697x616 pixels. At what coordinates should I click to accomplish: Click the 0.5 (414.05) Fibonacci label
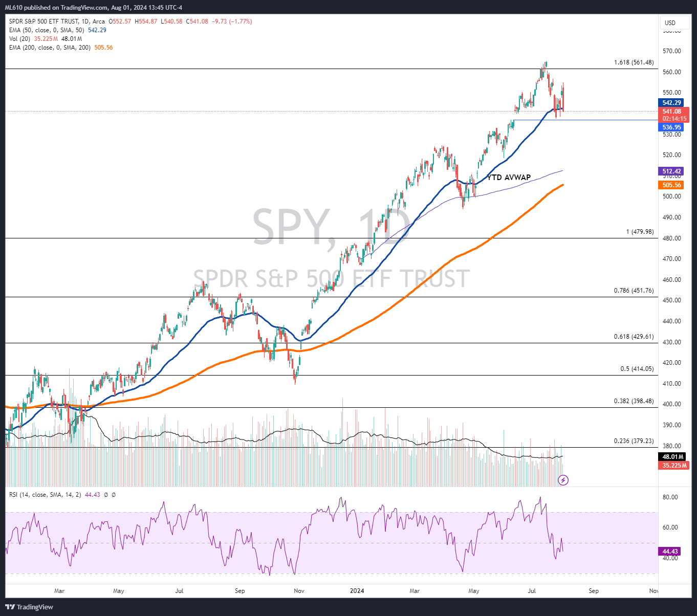(x=637, y=369)
